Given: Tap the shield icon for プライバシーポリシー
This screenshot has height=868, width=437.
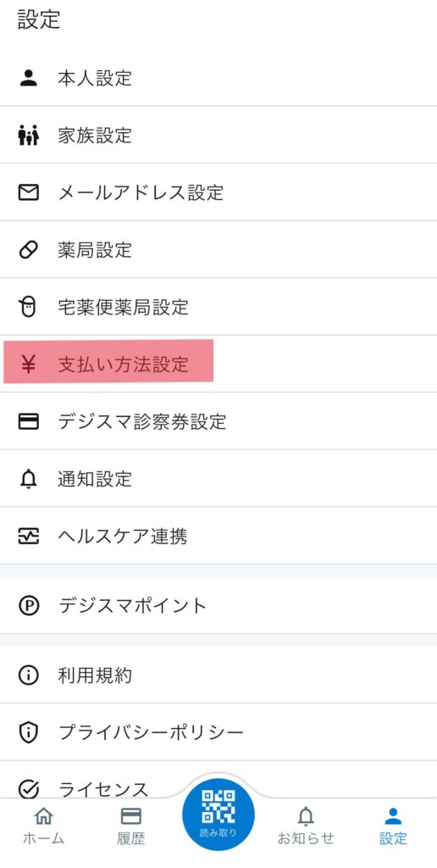Looking at the screenshot, I should click(28, 733).
